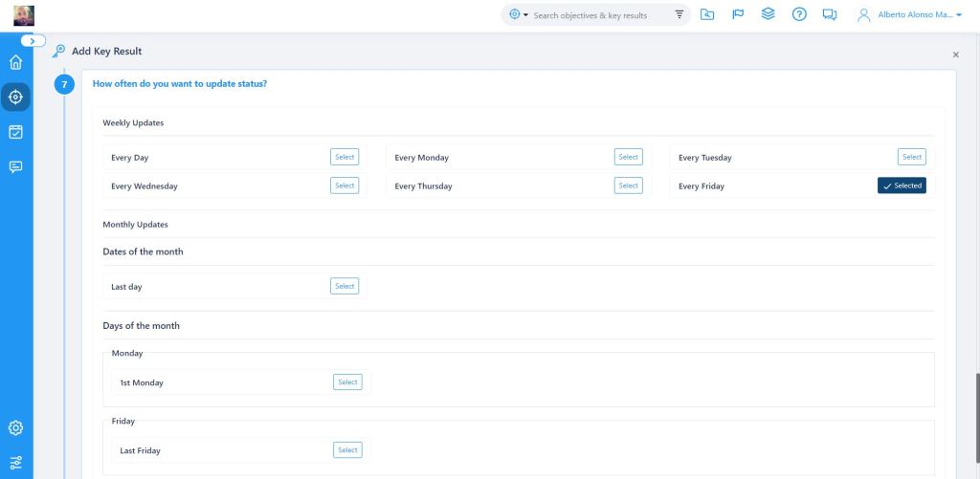Open the search type target dropdown
This screenshot has width=980, height=479.
coord(519,15)
